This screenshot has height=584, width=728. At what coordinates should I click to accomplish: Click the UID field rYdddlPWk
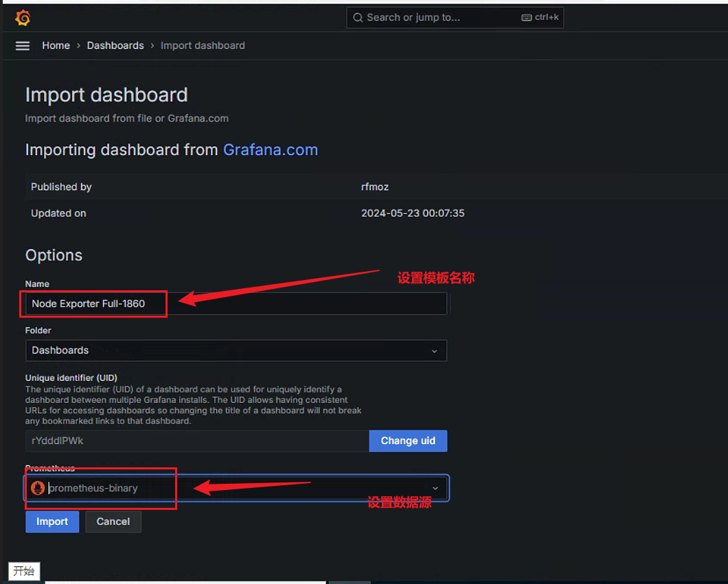(197, 441)
